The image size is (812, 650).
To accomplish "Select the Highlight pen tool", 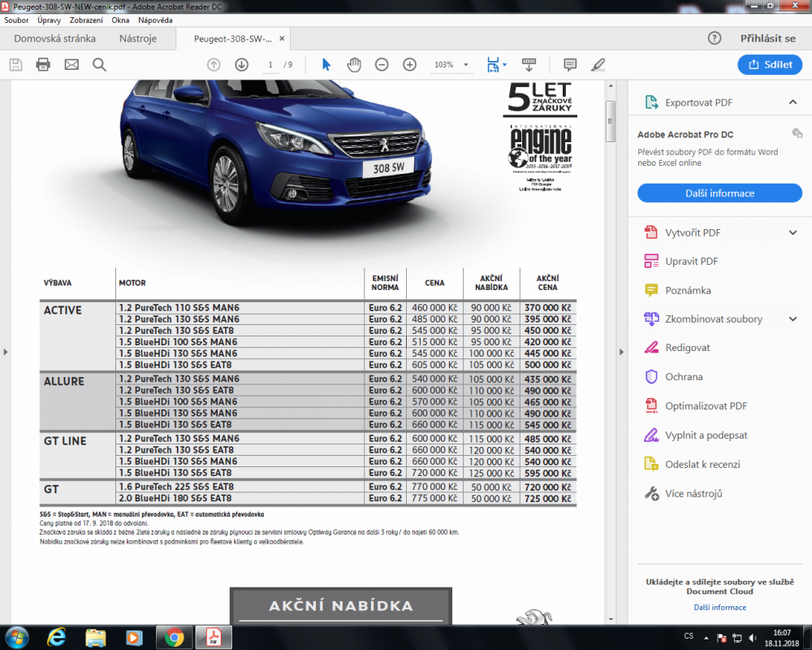I will [598, 65].
